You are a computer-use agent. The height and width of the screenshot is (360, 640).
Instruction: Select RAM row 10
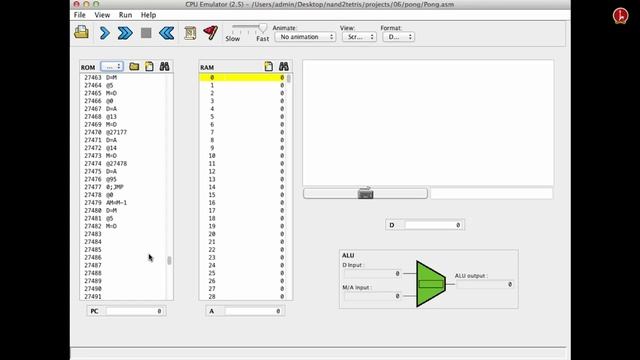click(x=243, y=156)
